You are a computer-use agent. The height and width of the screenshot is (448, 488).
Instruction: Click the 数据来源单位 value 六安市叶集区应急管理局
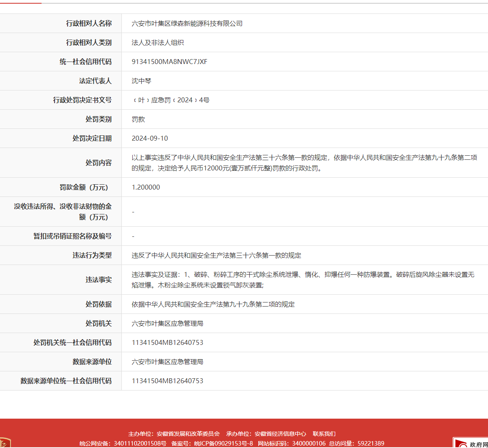(x=167, y=362)
